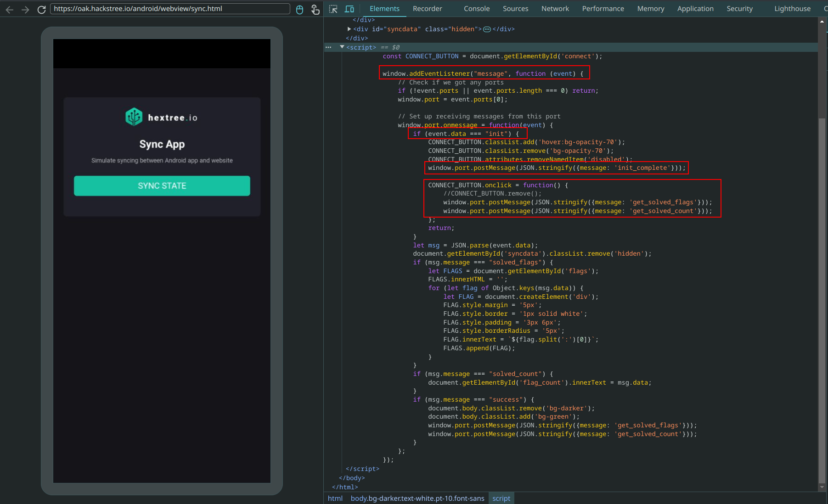Click the scrollbar up arrow
Viewport: 828px width, 504px height.
pos(822,21)
